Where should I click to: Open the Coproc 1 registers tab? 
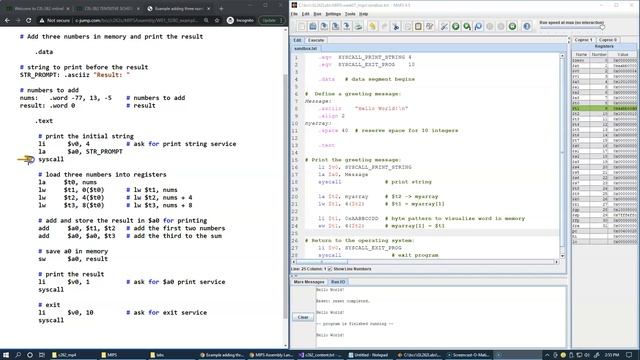pyautogui.click(x=583, y=40)
